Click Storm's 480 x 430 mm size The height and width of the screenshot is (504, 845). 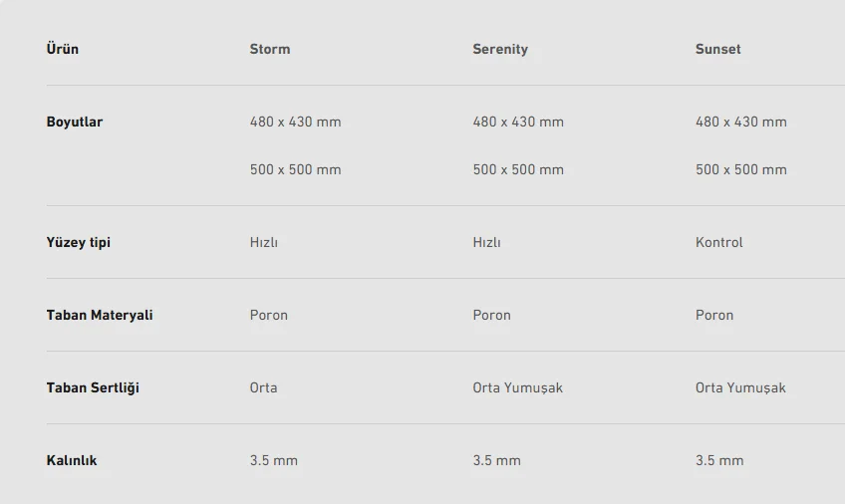[295, 122]
